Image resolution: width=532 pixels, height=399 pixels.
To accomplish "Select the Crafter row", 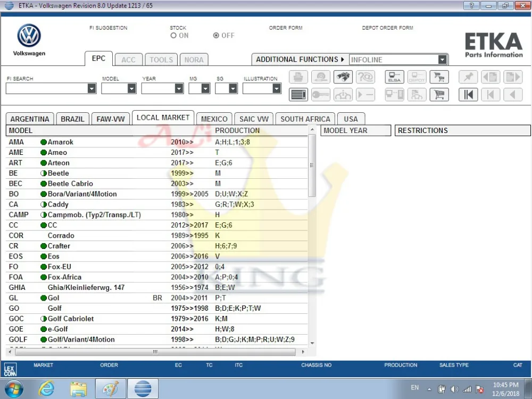I will (x=157, y=246).
